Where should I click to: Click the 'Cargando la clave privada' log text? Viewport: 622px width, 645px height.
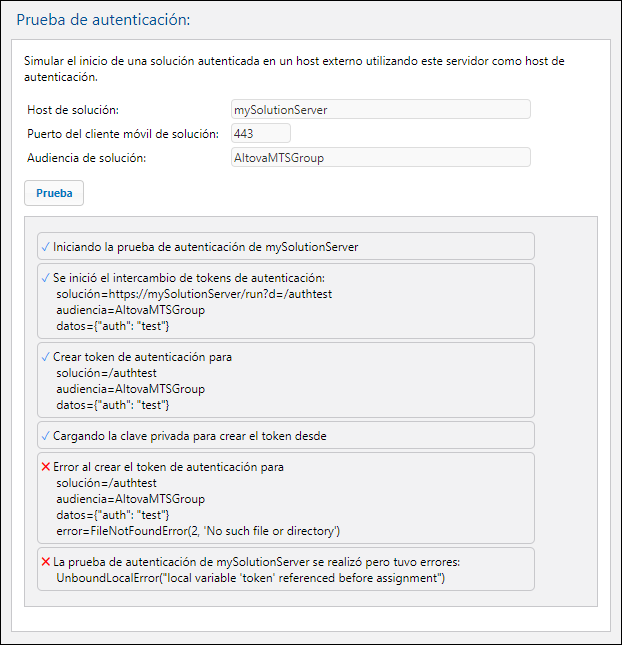point(190,435)
